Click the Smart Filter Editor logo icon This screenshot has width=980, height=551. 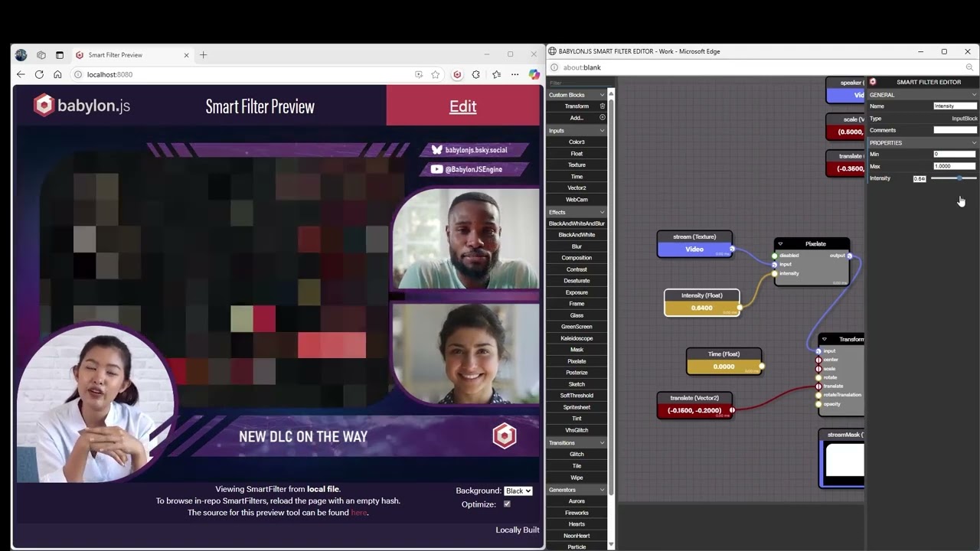[872, 82]
